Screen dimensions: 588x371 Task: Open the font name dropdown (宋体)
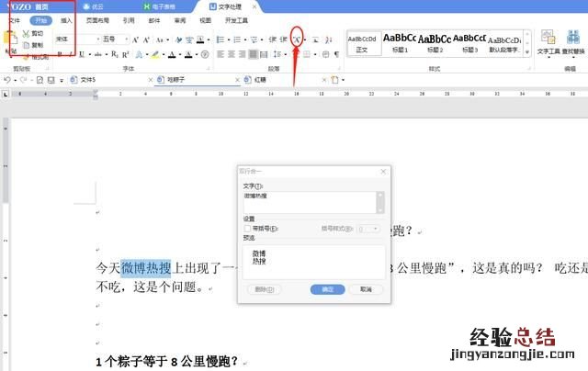pyautogui.click(x=98, y=39)
